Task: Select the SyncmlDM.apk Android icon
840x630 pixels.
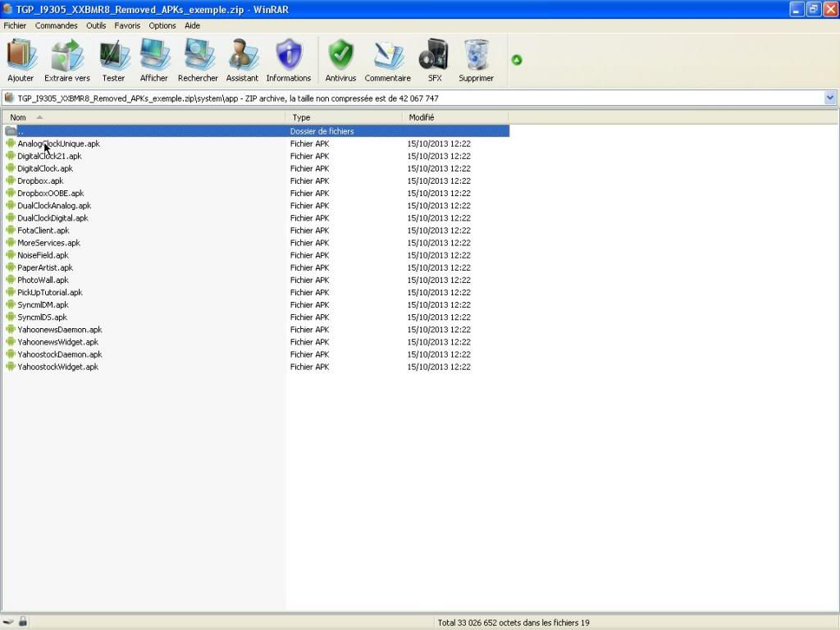Action: click(10, 305)
